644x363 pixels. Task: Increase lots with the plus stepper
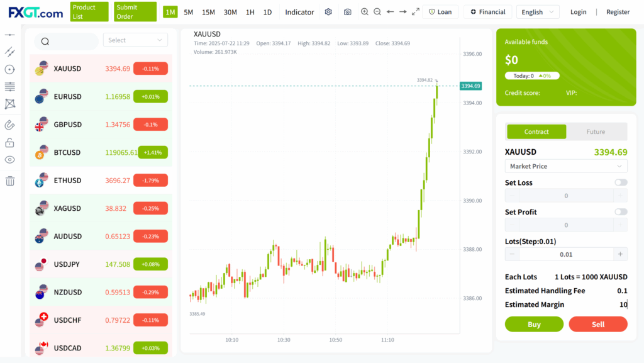620,254
